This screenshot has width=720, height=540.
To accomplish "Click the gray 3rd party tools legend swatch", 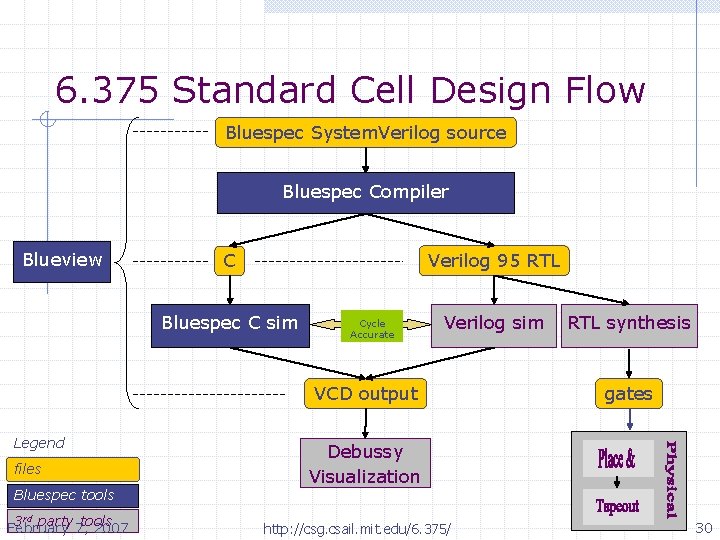I will tap(73, 521).
